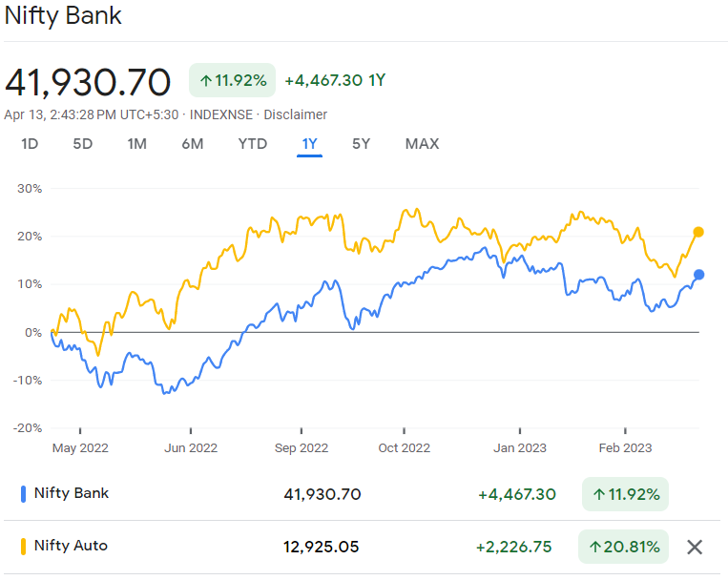Click the large 41,930.70 price

pos(88,82)
